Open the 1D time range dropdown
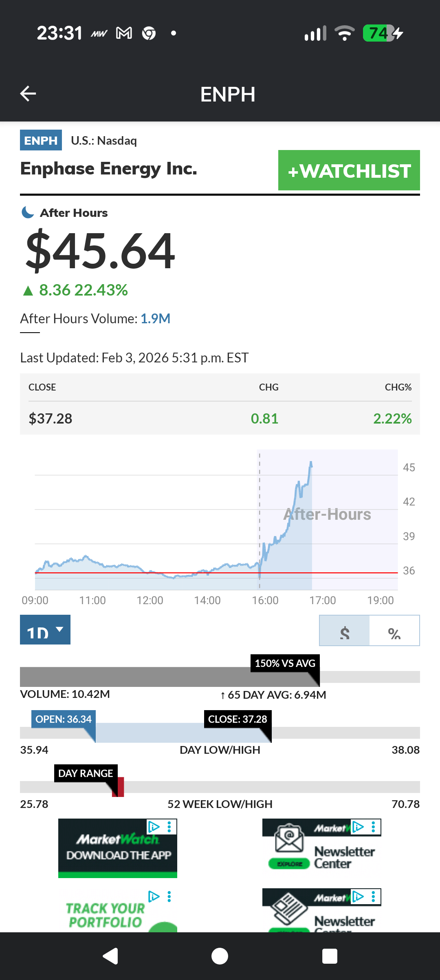Image resolution: width=440 pixels, height=980 pixels. click(x=45, y=630)
